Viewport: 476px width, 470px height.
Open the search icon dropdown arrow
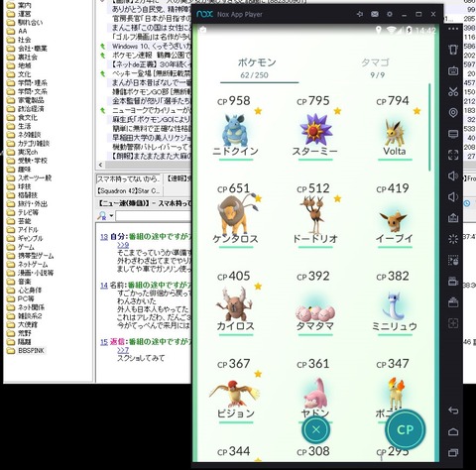111,216
